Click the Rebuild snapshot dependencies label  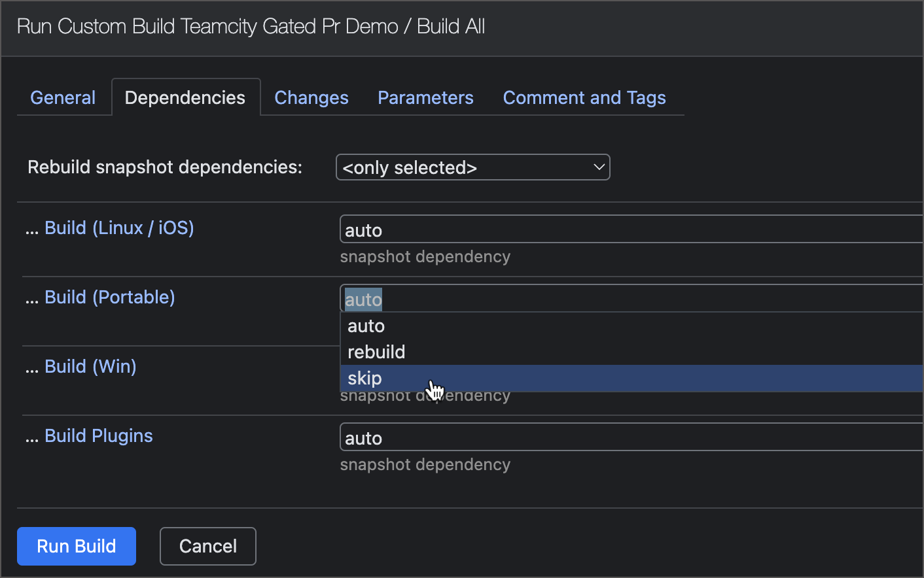click(165, 167)
